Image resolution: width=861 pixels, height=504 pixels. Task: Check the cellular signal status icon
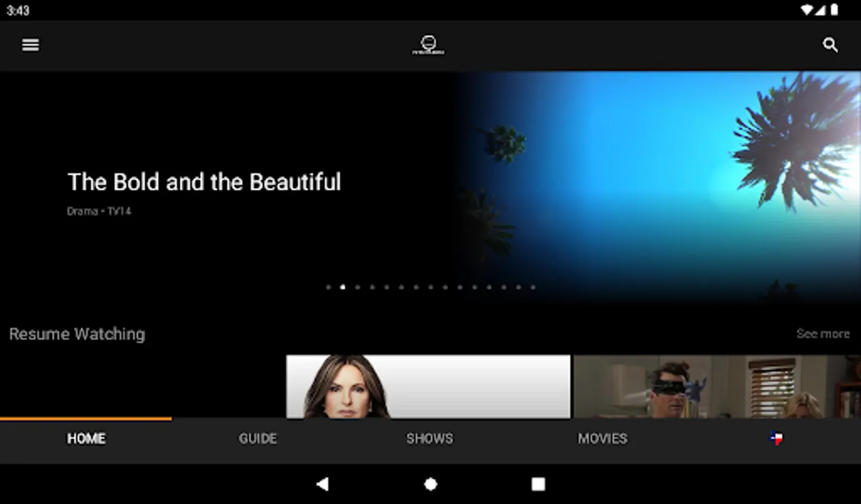tap(821, 10)
